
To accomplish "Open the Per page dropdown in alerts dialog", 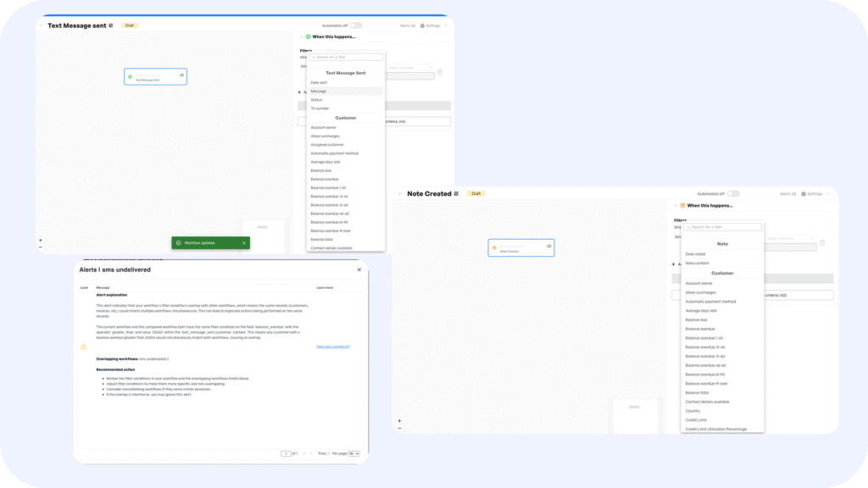I will (355, 453).
